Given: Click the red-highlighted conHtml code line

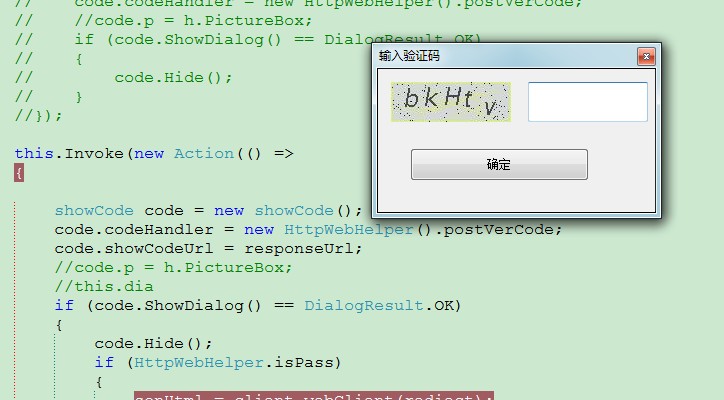Looking at the screenshot, I should (x=314, y=396).
